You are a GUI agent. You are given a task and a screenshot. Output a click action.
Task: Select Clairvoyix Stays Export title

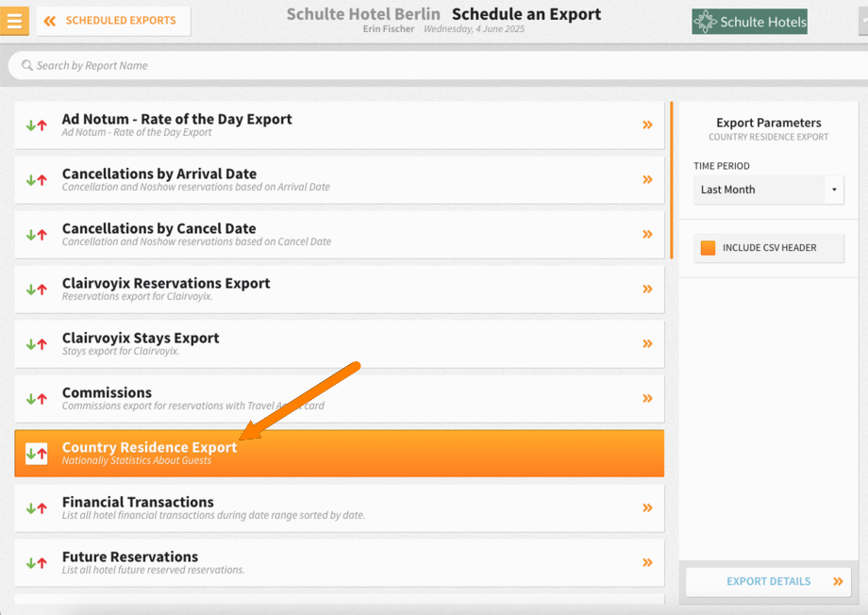click(140, 339)
